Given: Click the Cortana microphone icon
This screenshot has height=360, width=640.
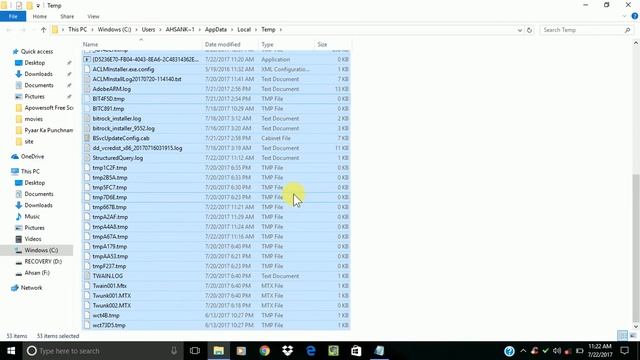Looking at the screenshot, I should coord(174,351).
